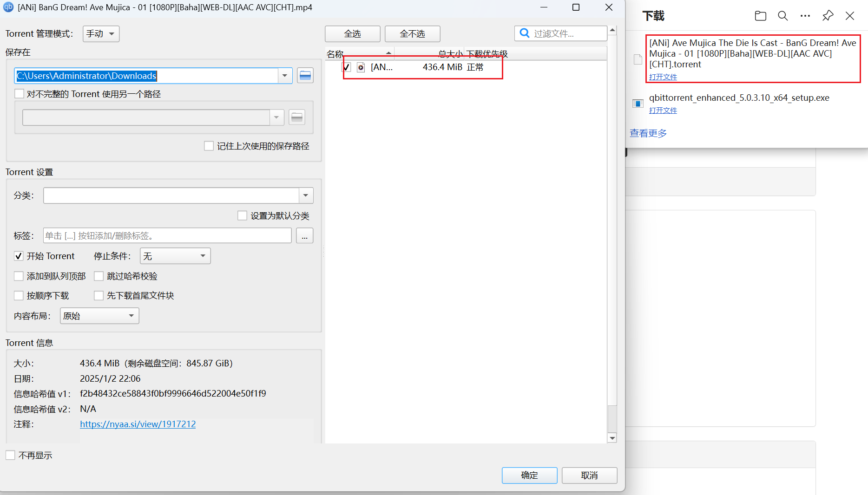Click the torrent file icon in downloads

click(638, 59)
